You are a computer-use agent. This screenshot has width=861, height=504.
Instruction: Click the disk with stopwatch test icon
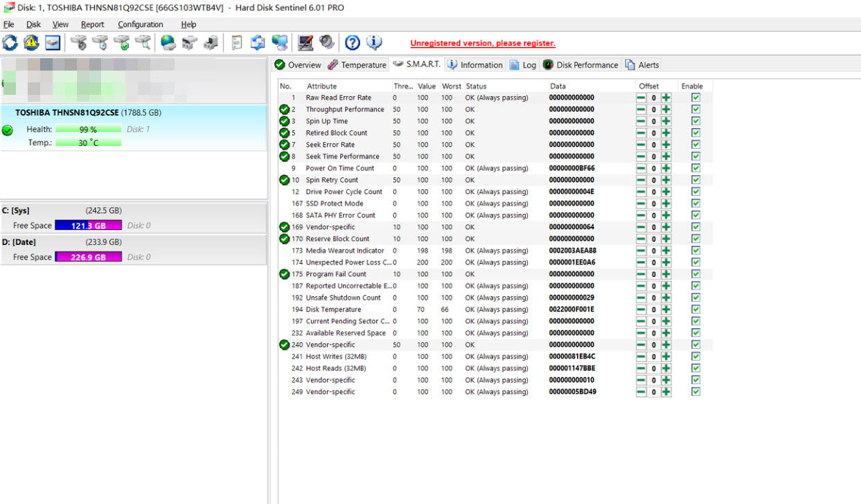click(x=100, y=43)
